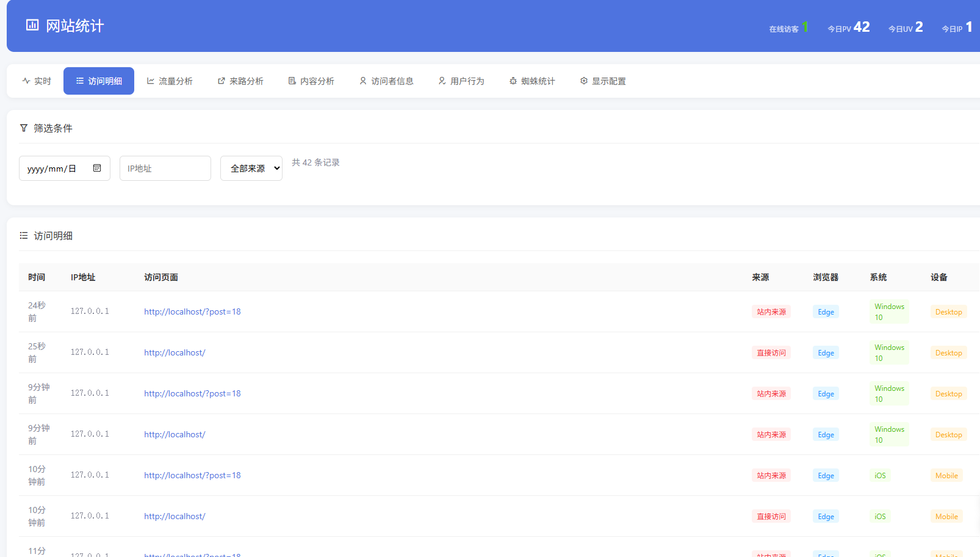Click the website statistics logo icon
Viewport: 980px width, 557px height.
pos(32,25)
